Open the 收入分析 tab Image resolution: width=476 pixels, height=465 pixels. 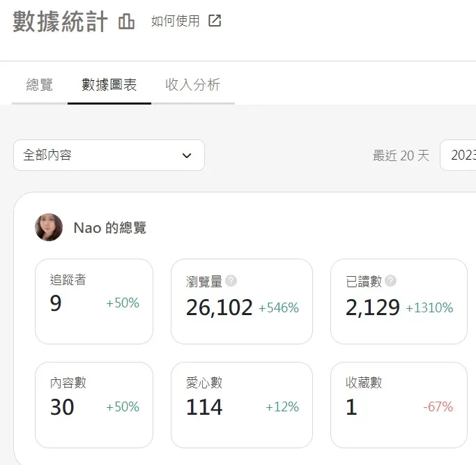(x=193, y=84)
